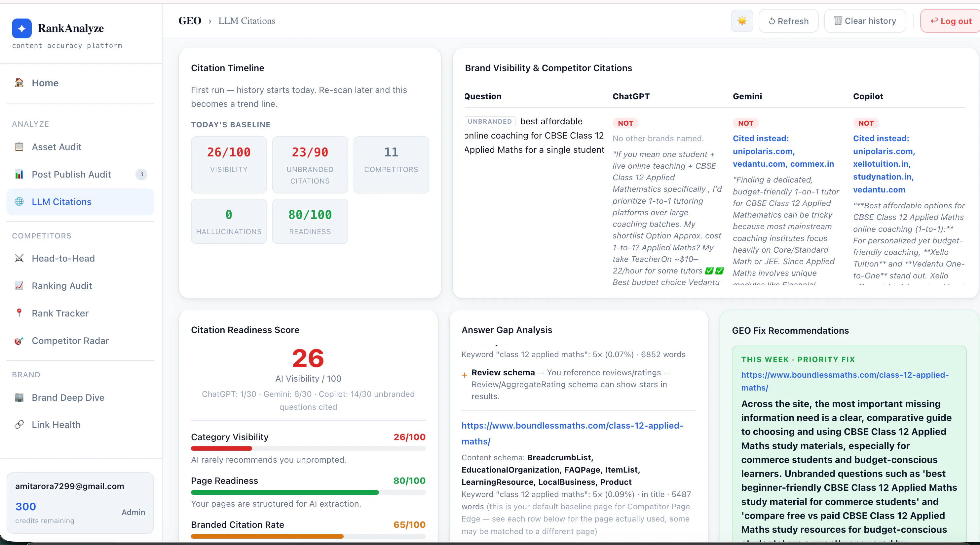Click the Clear history button
This screenshot has width=980, height=545.
tap(865, 21)
